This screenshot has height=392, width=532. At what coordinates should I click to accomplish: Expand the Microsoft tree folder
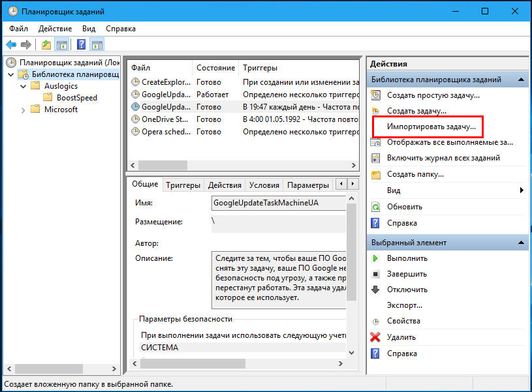pyautogui.click(x=23, y=110)
